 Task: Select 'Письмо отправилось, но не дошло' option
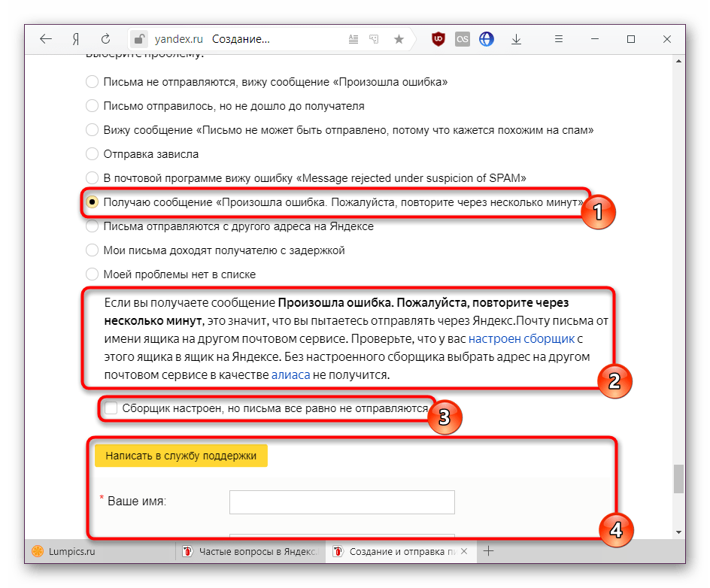pyautogui.click(x=92, y=106)
